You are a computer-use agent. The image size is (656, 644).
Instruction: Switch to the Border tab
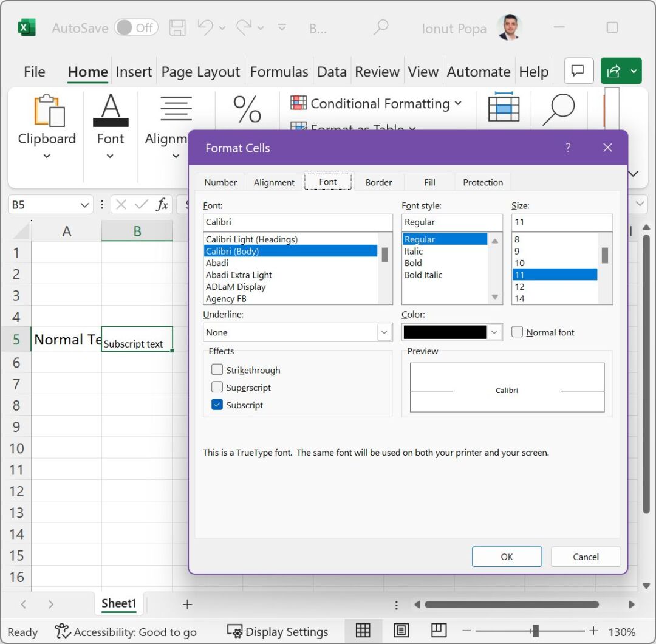pyautogui.click(x=378, y=182)
